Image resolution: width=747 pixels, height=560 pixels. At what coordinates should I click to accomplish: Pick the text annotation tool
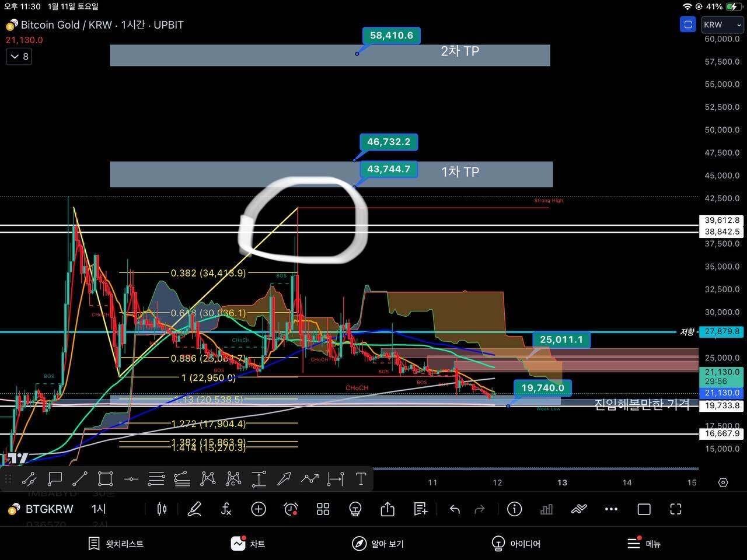point(361,479)
